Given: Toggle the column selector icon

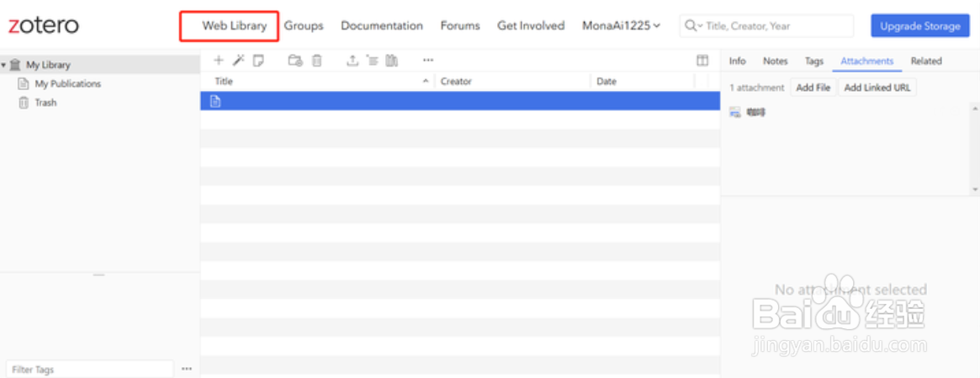Looking at the screenshot, I should [x=702, y=61].
